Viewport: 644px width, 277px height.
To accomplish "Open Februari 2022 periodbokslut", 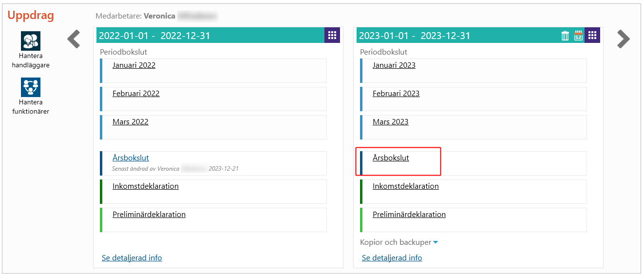I will point(136,94).
